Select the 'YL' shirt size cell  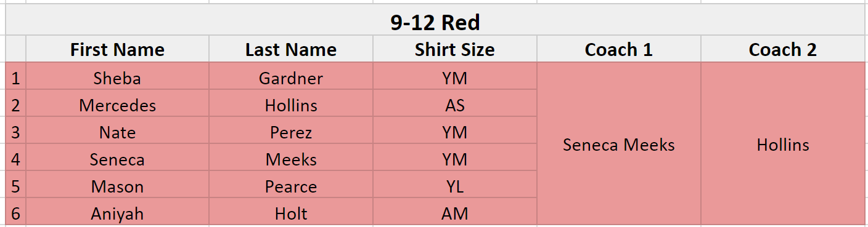[x=455, y=186]
